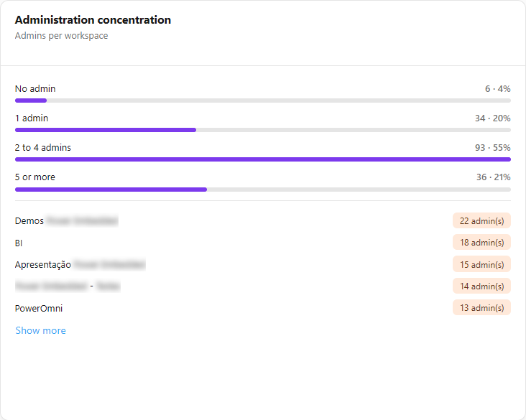Click the 93 · 55% value
526x420 pixels.
click(492, 148)
